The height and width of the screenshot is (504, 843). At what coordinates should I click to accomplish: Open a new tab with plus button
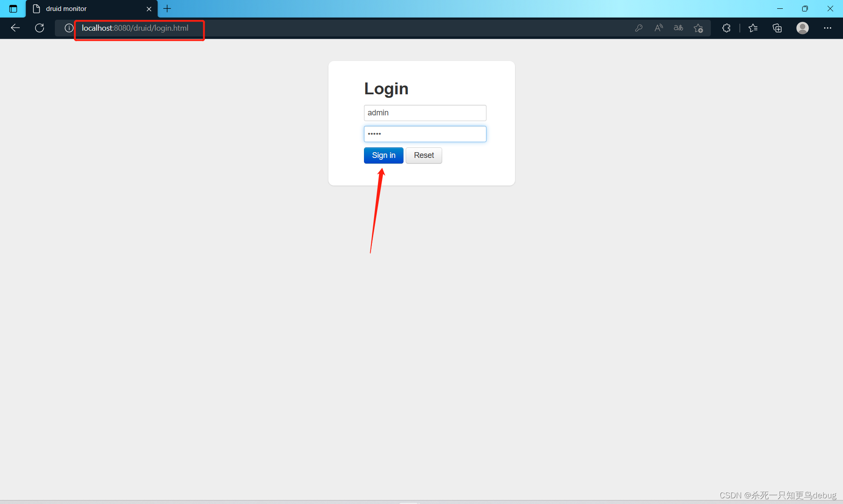coord(167,9)
